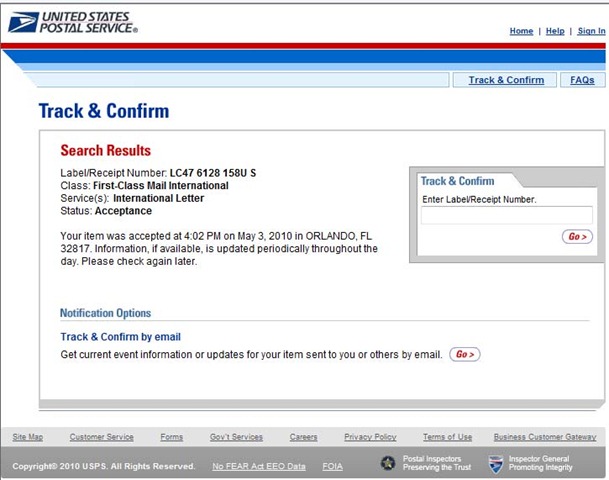Click Inspector General Promoting Integrity text

pos(541,463)
